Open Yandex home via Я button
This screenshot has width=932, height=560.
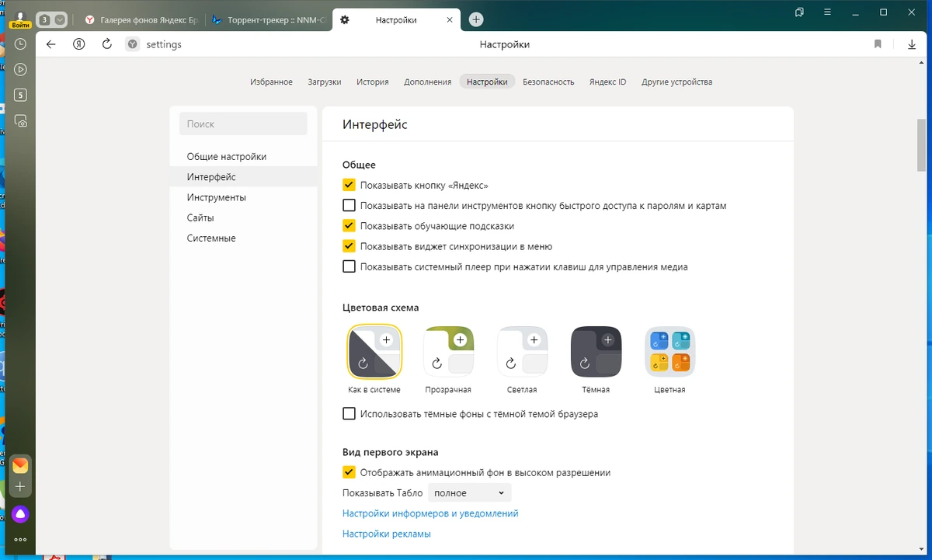click(79, 44)
